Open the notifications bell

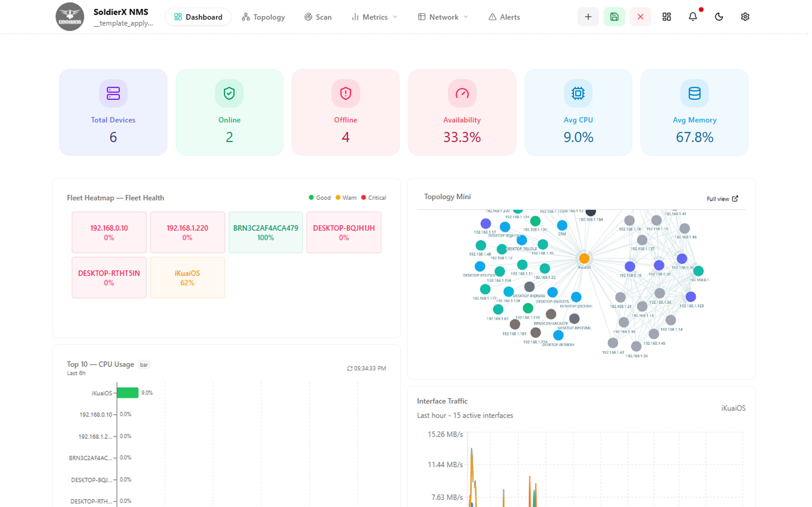(693, 17)
